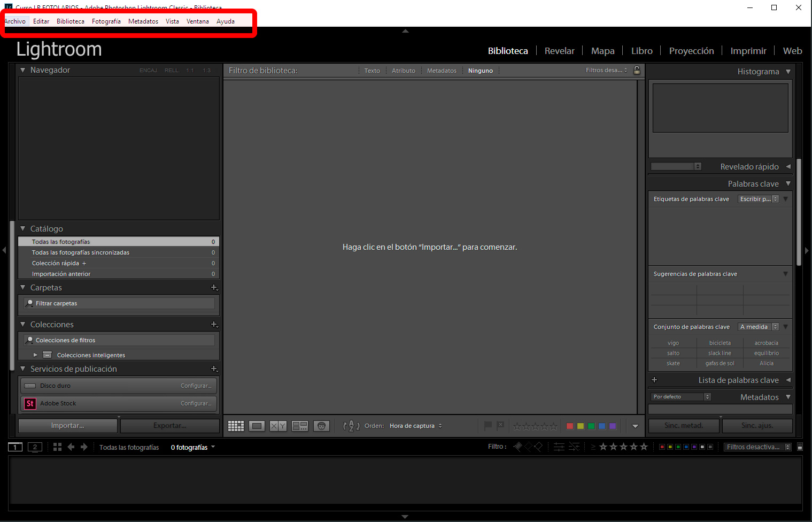Switch to the Revelar module
Screen dimensions: 812x522
pyautogui.click(x=559, y=51)
